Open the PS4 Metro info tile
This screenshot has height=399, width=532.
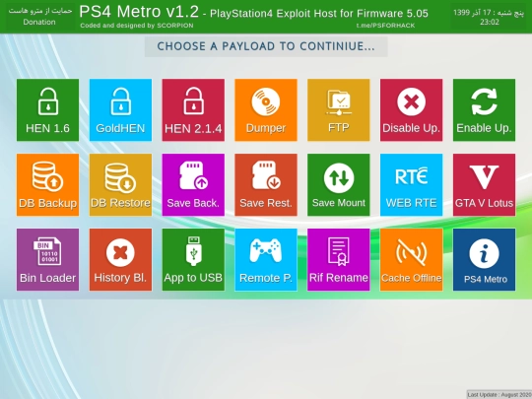484,259
